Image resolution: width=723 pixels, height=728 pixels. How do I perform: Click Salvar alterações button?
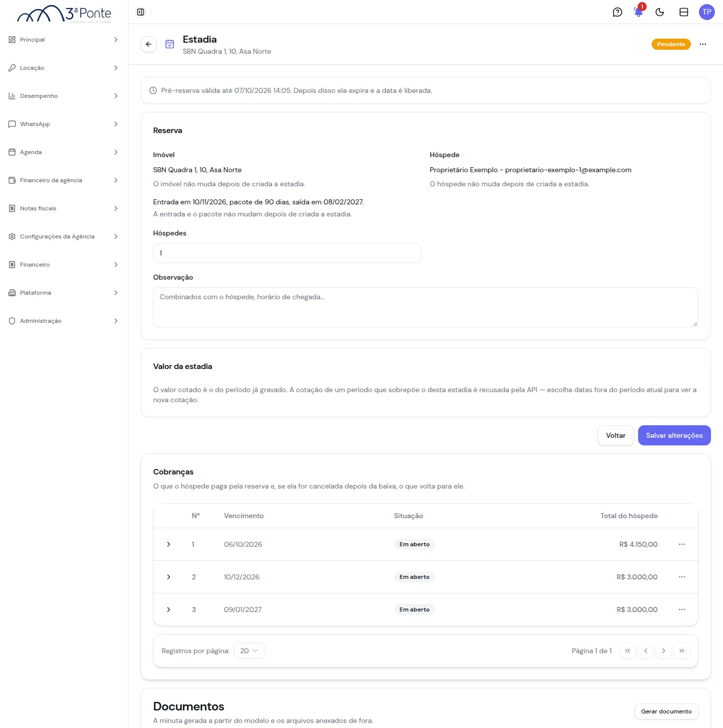(674, 435)
